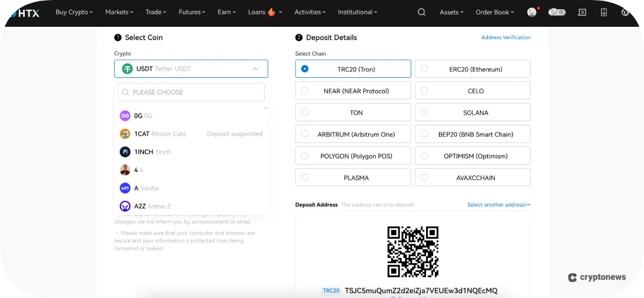Click the HTX logo
644x298 pixels.
(x=25, y=12)
